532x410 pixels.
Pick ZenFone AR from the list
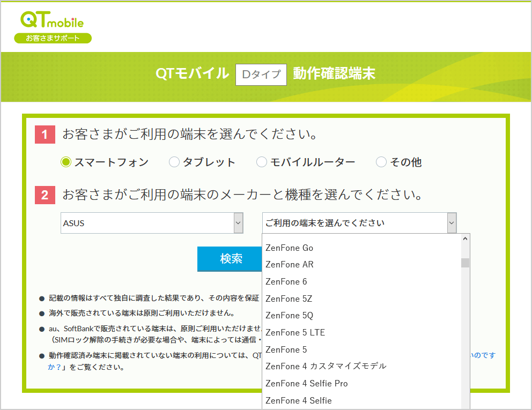pyautogui.click(x=361, y=265)
